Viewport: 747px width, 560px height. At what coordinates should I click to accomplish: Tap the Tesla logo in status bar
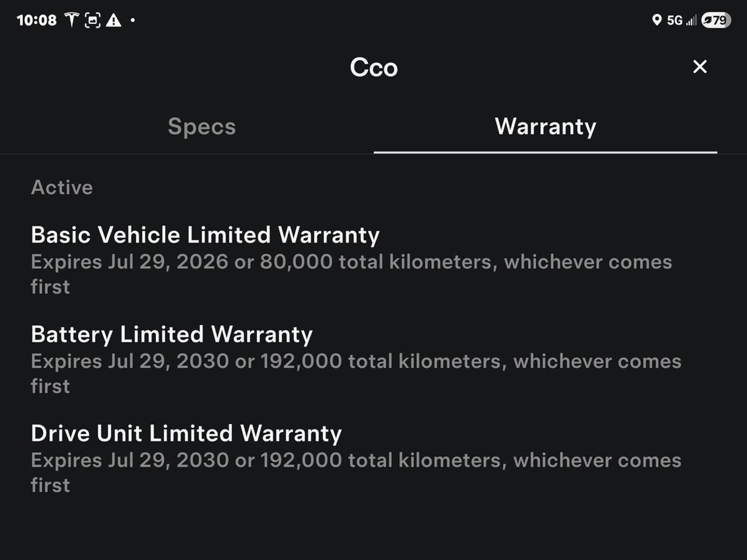coord(71,20)
